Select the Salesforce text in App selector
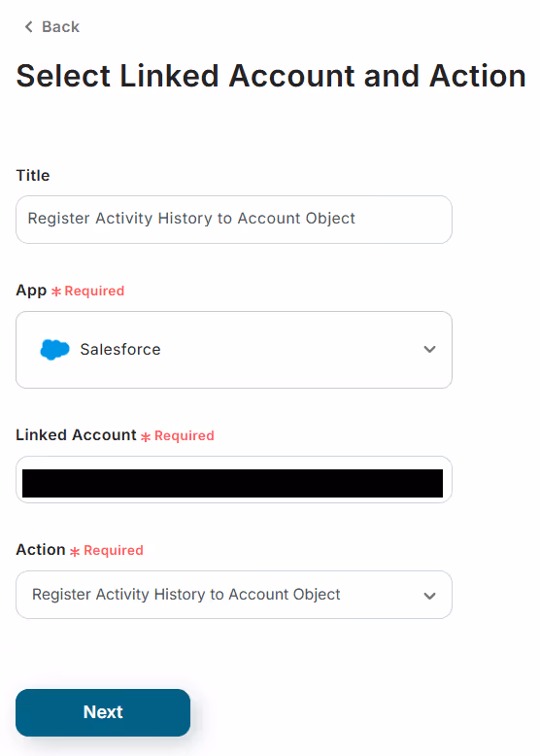 click(120, 349)
